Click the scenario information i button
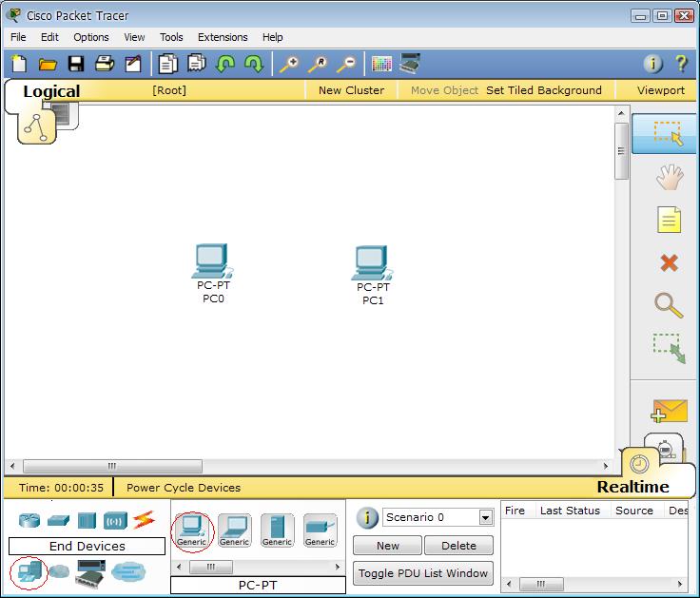 [x=367, y=518]
